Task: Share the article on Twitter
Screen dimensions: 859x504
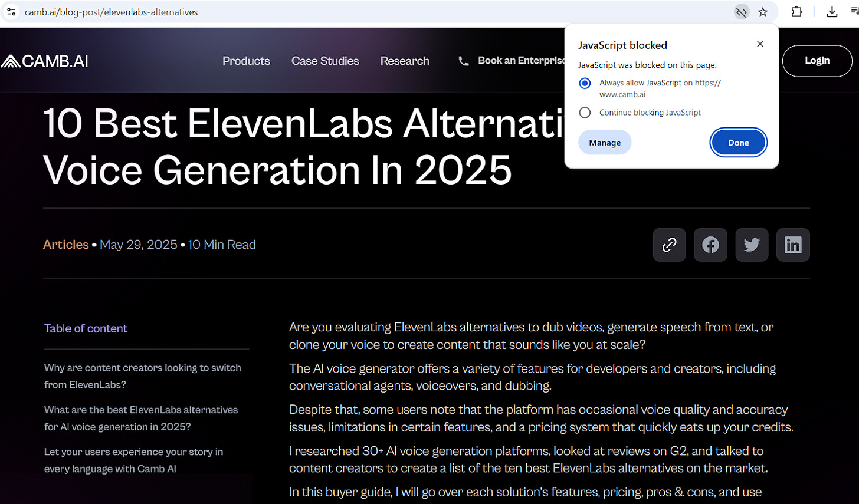Action: click(752, 245)
